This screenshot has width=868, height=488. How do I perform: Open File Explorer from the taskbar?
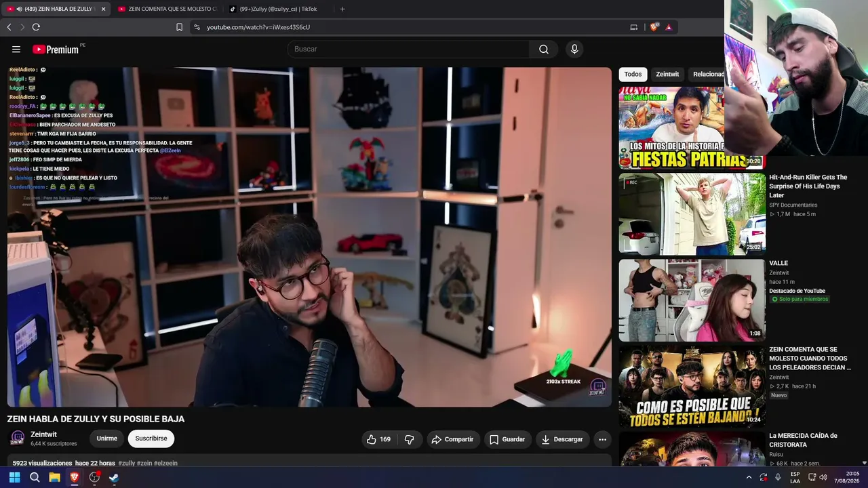54,477
